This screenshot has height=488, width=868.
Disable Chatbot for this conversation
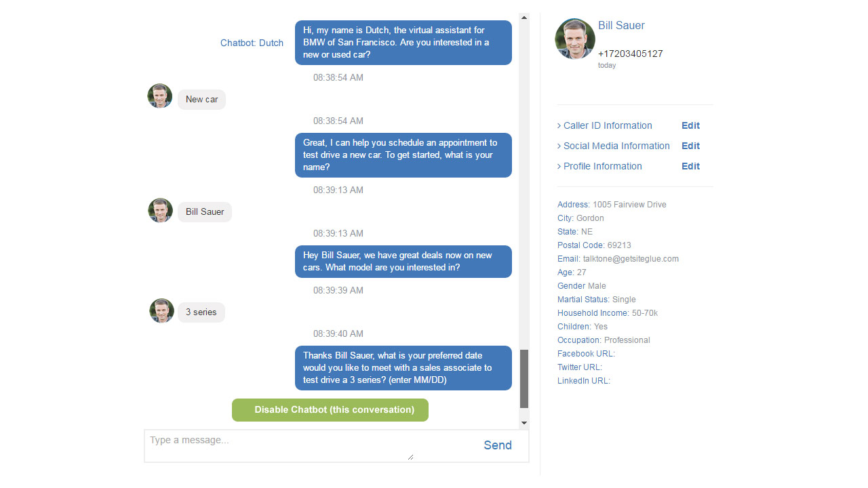[330, 410]
